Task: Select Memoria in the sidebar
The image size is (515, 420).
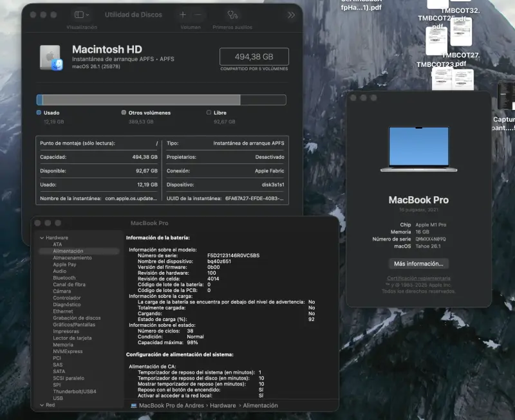Action: (x=63, y=345)
